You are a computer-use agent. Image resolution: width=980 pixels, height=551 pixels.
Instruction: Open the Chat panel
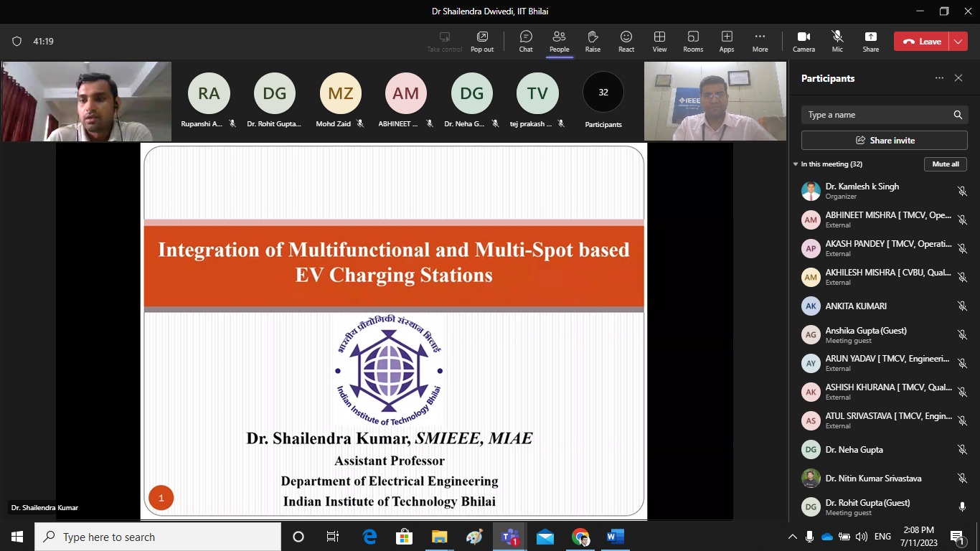click(526, 41)
